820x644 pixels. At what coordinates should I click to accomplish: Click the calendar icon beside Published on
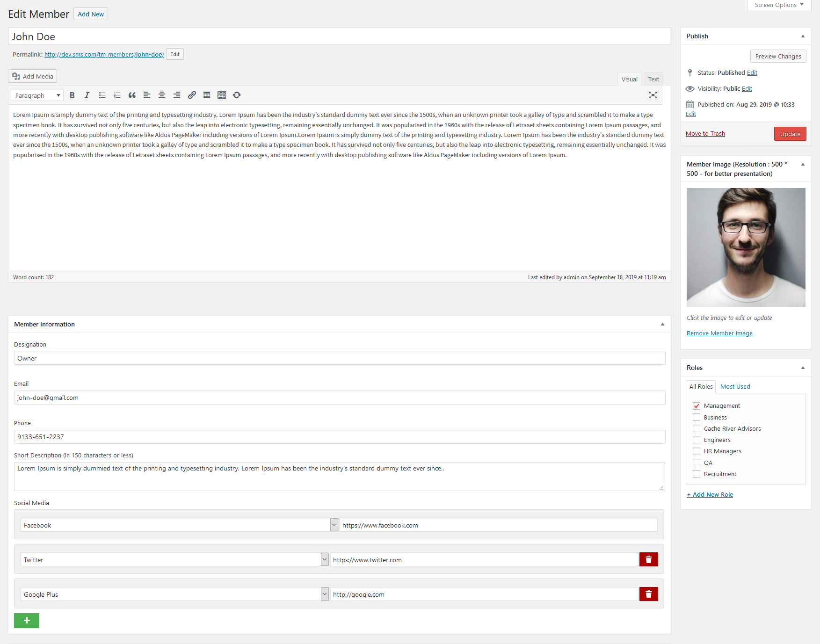690,104
